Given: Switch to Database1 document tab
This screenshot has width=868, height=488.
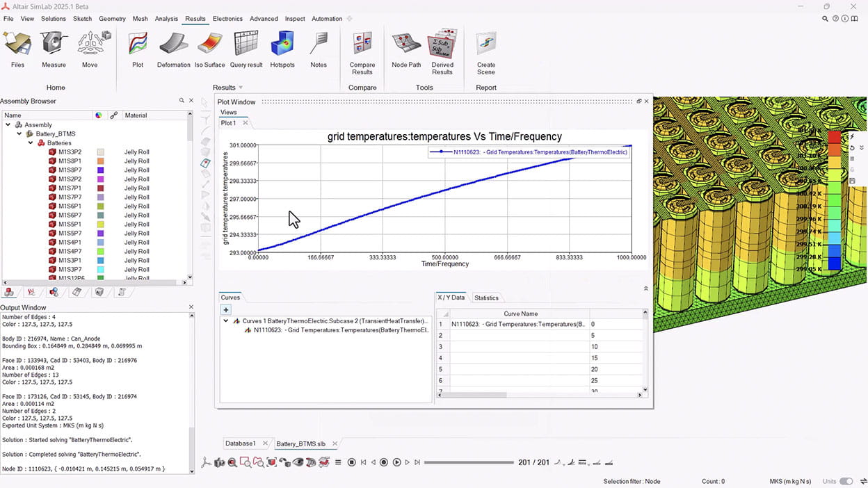Looking at the screenshot, I should pos(240,444).
